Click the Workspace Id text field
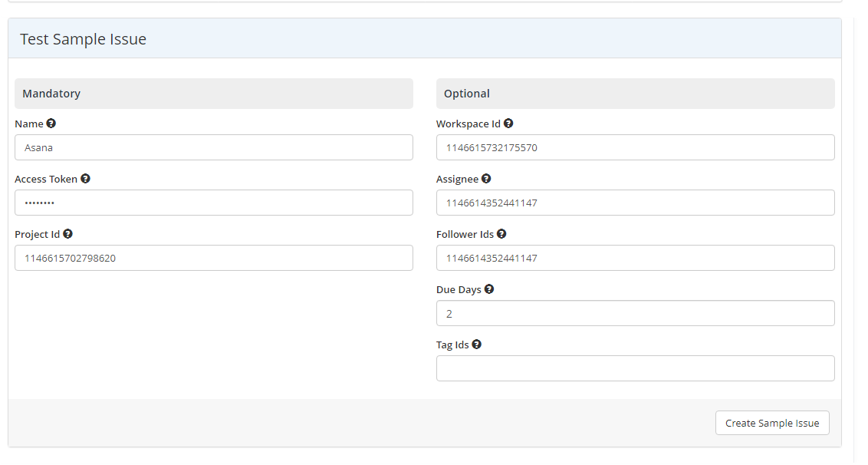Screen dimensions: 868x465 [x=635, y=147]
